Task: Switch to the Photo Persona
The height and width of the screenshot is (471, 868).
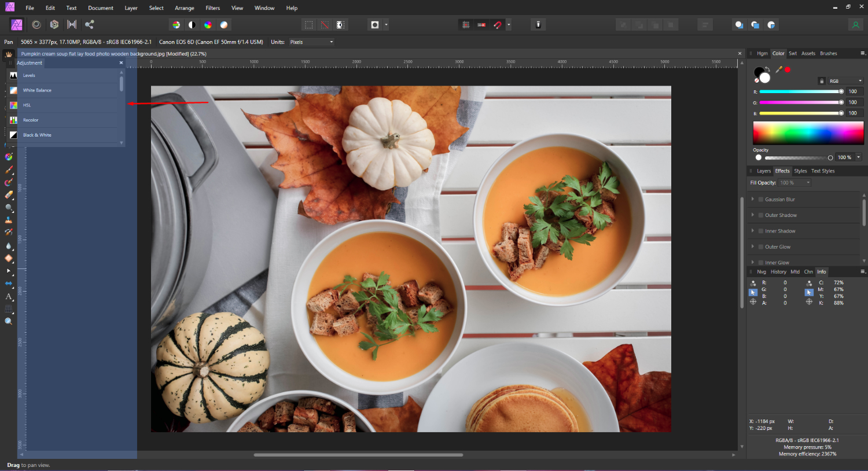Action: click(x=17, y=24)
